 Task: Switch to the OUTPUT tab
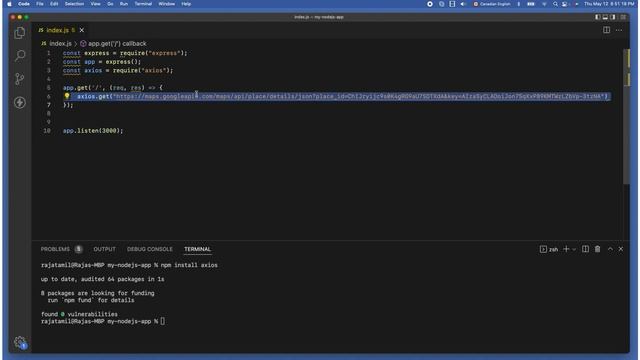pos(104,249)
